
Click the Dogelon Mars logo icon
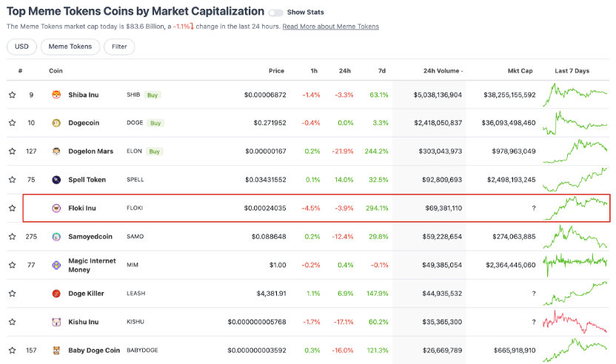pos(56,151)
